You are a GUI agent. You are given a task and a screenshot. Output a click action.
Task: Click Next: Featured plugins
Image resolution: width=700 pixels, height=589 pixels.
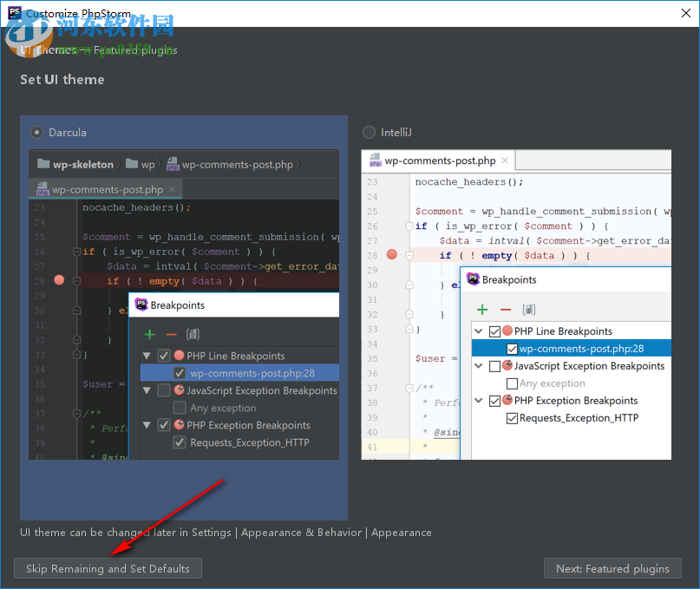click(612, 568)
